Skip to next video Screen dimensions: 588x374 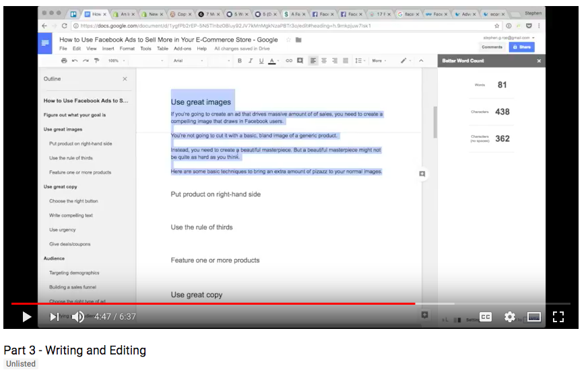click(x=55, y=317)
